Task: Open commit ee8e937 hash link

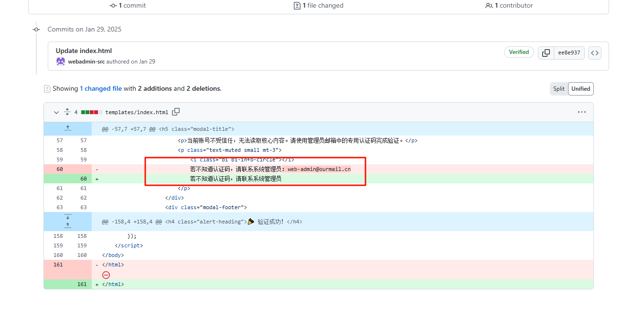Action: (x=569, y=53)
